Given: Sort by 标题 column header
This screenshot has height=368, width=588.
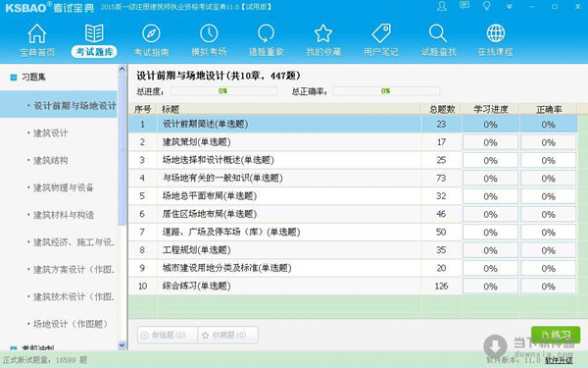Looking at the screenshot, I should point(289,109).
